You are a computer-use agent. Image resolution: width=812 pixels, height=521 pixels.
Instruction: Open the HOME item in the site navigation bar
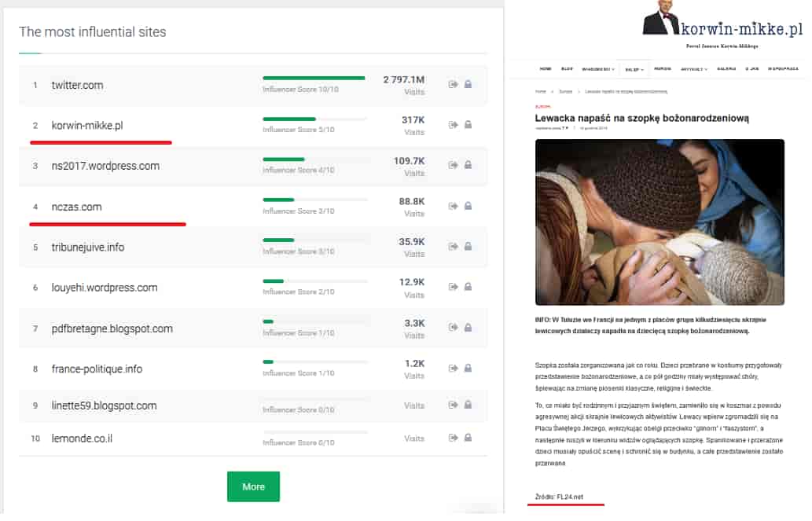tap(546, 68)
